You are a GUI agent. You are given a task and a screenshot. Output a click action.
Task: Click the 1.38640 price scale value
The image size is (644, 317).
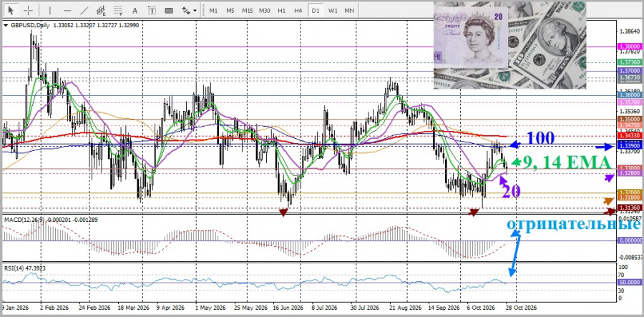tap(629, 31)
